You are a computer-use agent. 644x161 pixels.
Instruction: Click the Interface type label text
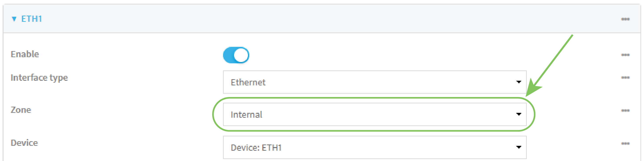(39, 78)
